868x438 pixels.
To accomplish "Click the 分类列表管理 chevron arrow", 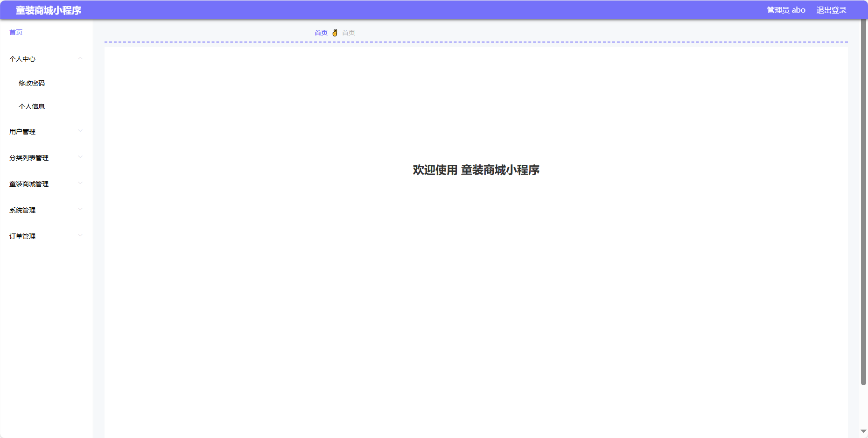I will pyautogui.click(x=80, y=157).
